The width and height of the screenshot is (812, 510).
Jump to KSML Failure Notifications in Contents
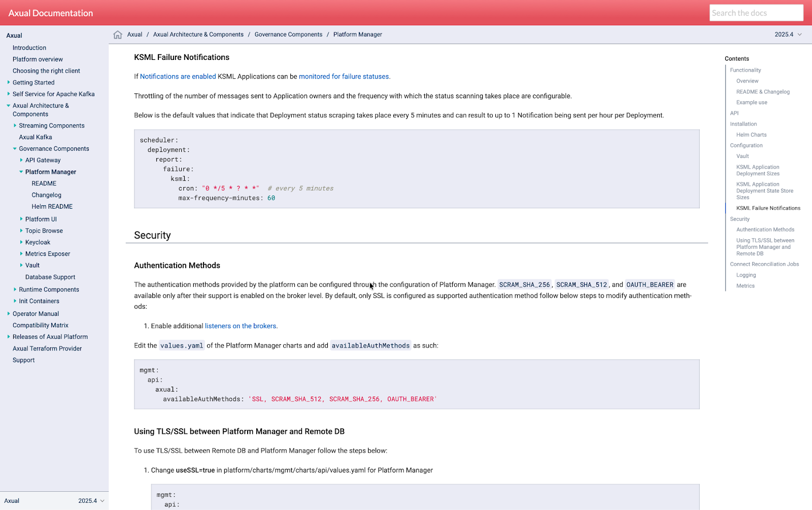tap(768, 208)
